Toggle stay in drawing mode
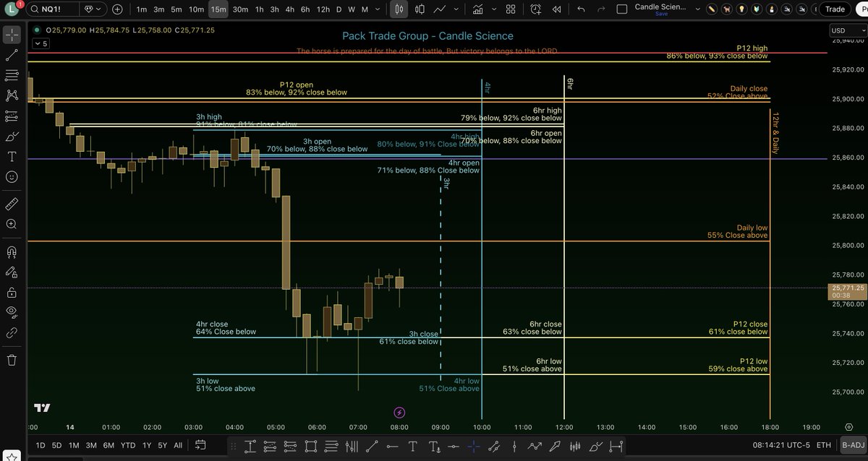Image resolution: width=868 pixels, height=461 pixels. tap(12, 272)
